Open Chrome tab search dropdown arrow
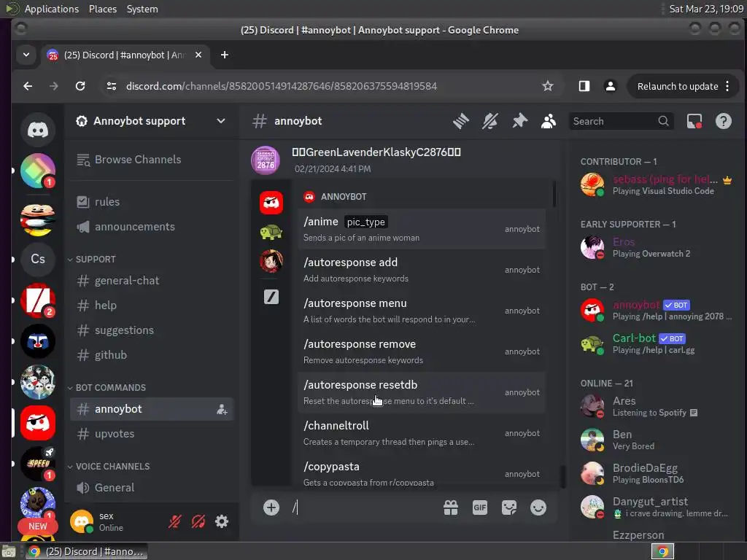The image size is (747, 560). [26, 55]
